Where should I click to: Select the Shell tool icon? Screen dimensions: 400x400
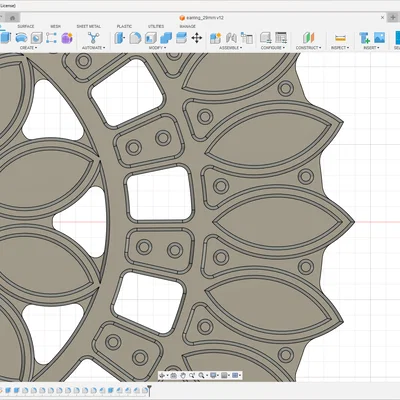[151, 38]
